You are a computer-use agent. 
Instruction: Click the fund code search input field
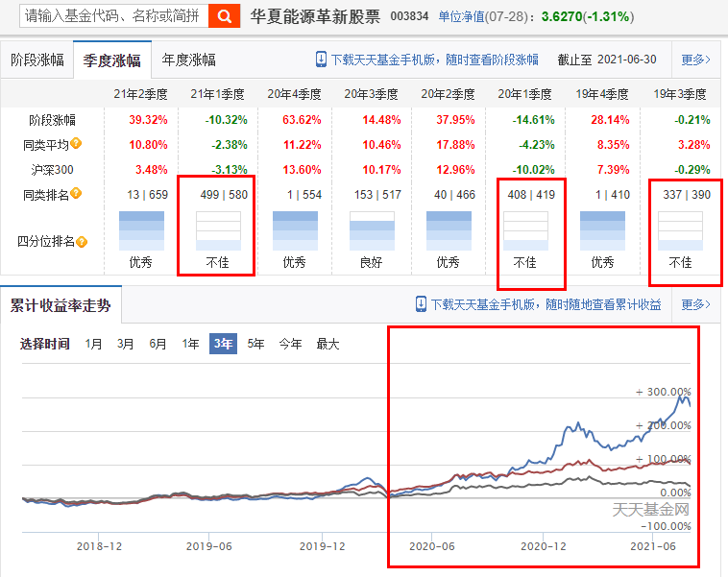pos(113,16)
